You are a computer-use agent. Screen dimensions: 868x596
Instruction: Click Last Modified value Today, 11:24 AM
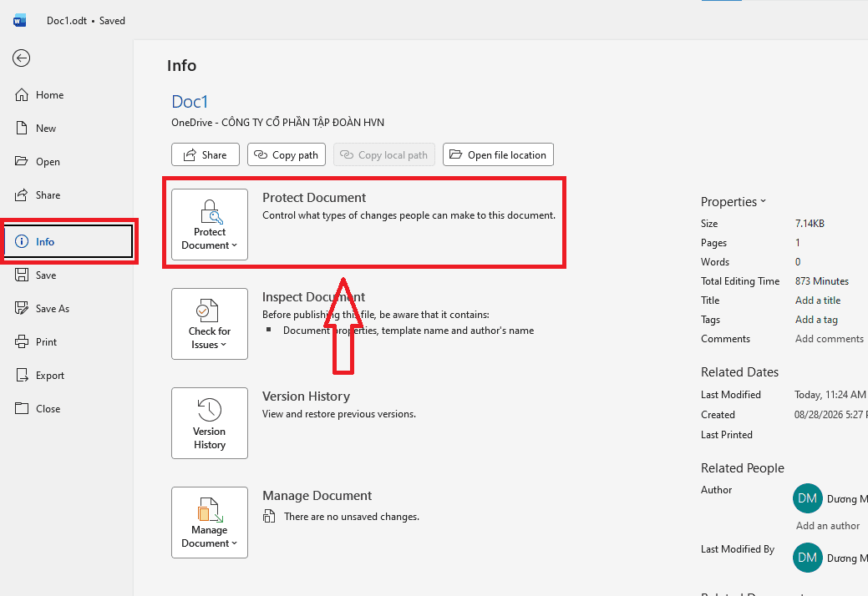click(x=830, y=395)
